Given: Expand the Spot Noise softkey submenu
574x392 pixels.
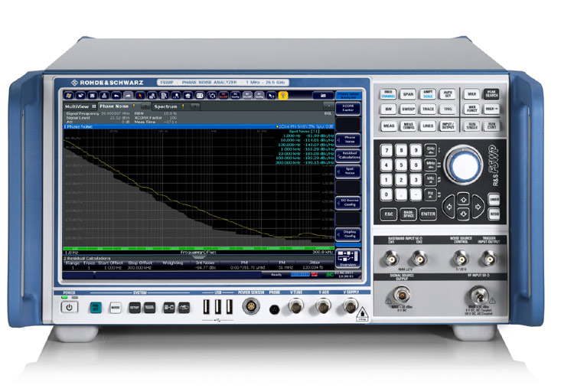Looking at the screenshot, I should (x=348, y=171).
